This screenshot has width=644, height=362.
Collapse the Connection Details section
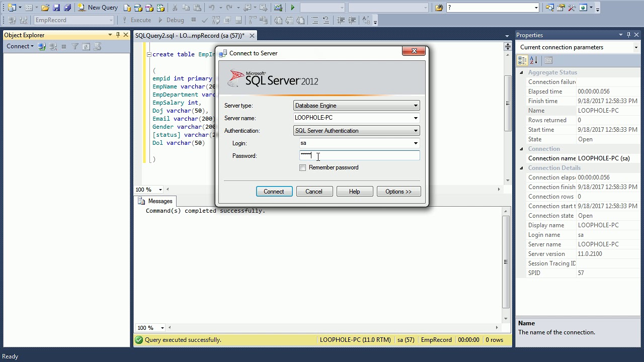(x=521, y=168)
